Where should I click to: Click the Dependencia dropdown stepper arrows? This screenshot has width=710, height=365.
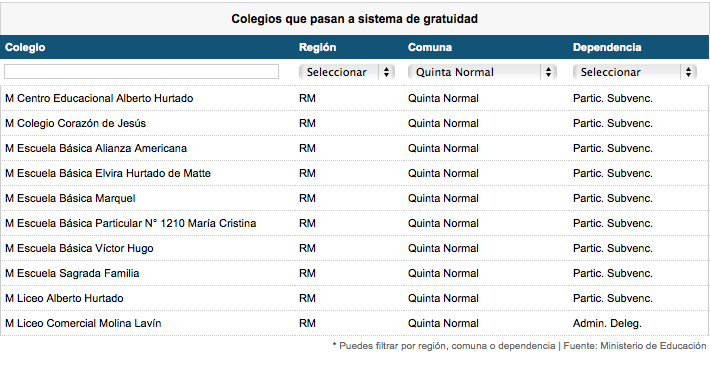688,72
